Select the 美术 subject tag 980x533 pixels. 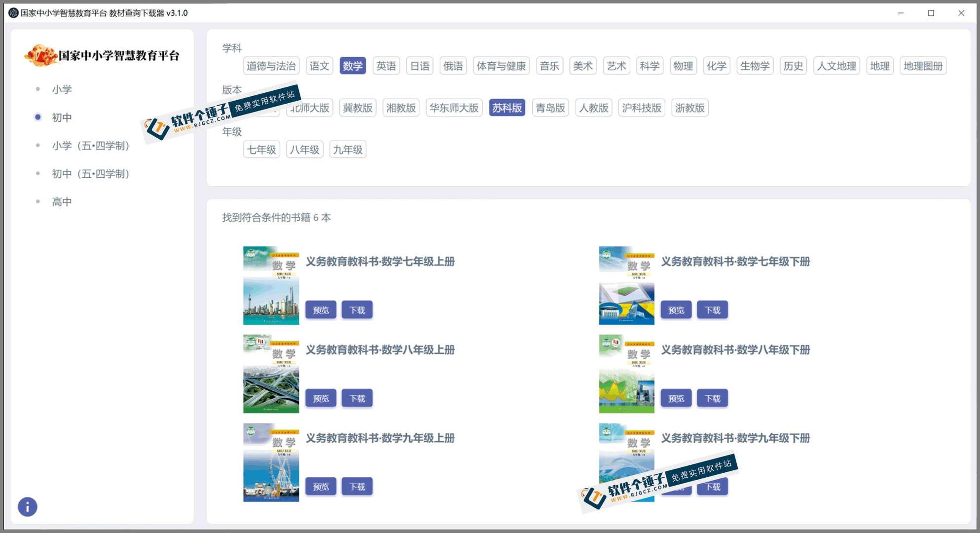583,66
